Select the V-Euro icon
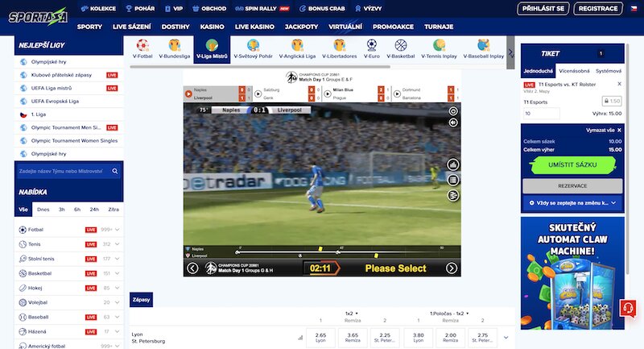The height and width of the screenshot is (349, 644). pyautogui.click(x=372, y=49)
